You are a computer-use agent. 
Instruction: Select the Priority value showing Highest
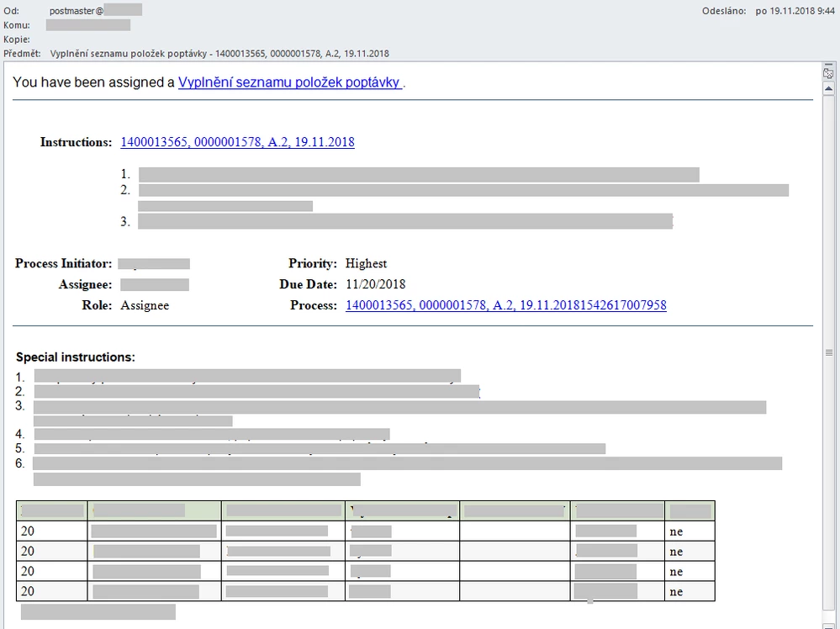[x=366, y=263]
